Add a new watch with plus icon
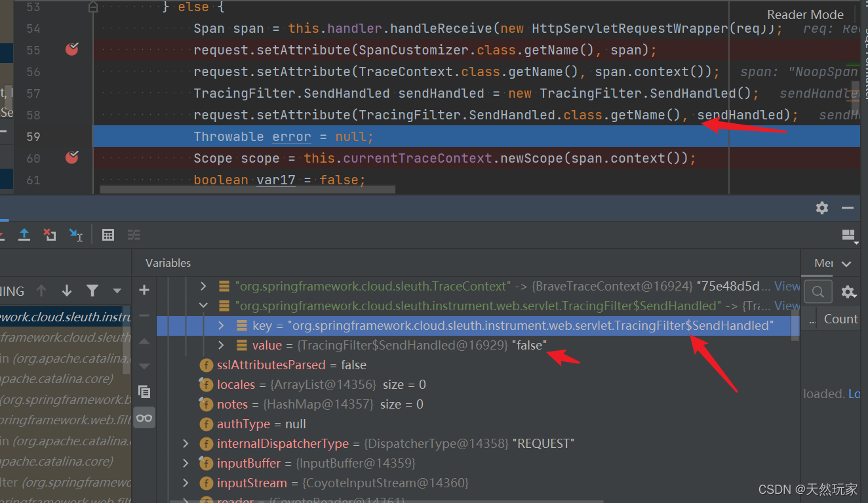Viewport: 868px width, 503px height. click(144, 290)
